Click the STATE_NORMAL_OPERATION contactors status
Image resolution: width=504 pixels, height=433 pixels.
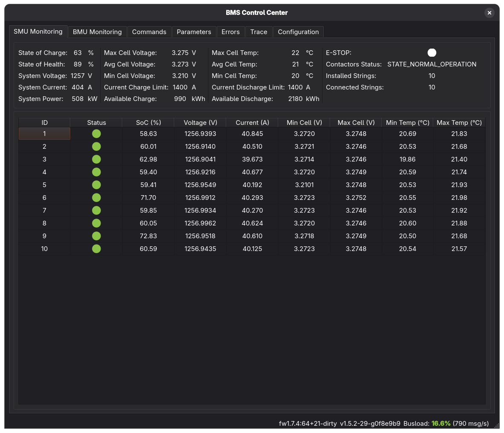pos(432,64)
